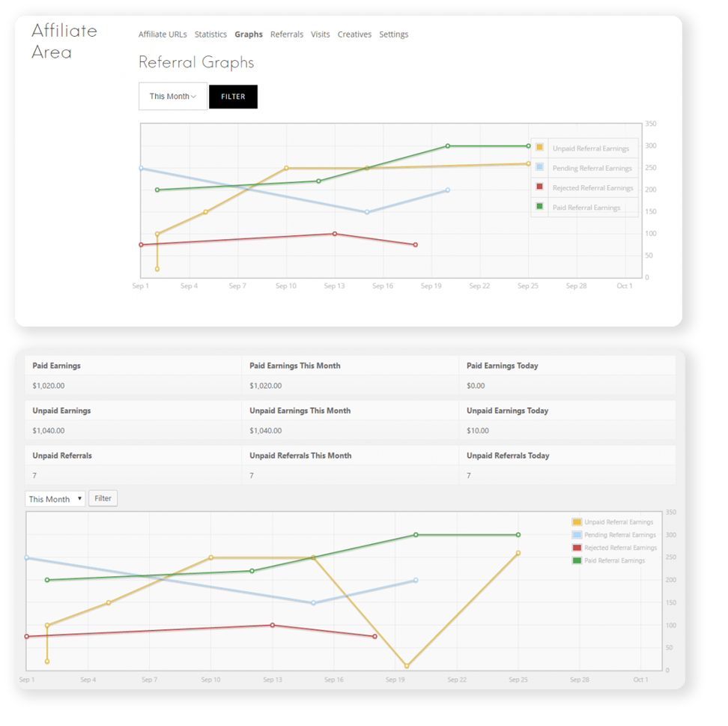Click the yellow Unpaid Referral Earnings swatch in the upper legend
Image resolution: width=728 pixels, height=726 pixels.
coord(540,148)
